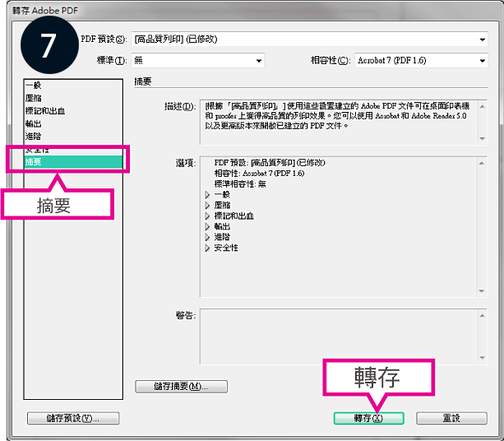
Task: Expand the 一般 node in options tree
Action: click(x=207, y=195)
